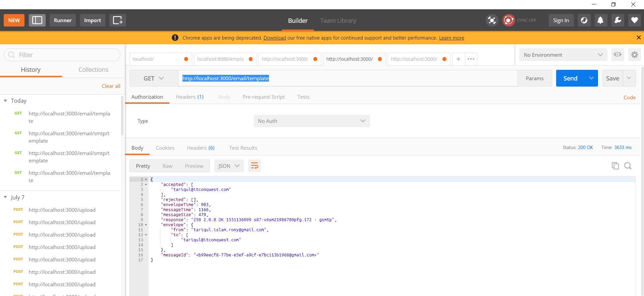
Task: Select the localhost/ request tab
Action: pos(160,59)
